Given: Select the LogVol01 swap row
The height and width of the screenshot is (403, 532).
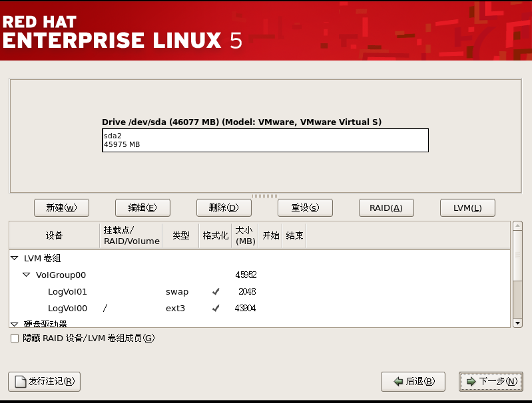Looking at the screenshot, I should (260, 291).
